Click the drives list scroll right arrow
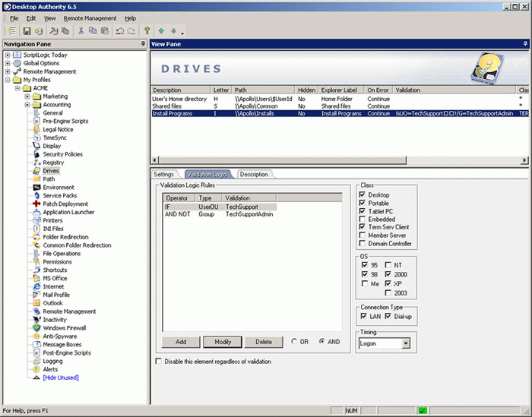Viewport: 532px width, 417px height. (x=524, y=160)
